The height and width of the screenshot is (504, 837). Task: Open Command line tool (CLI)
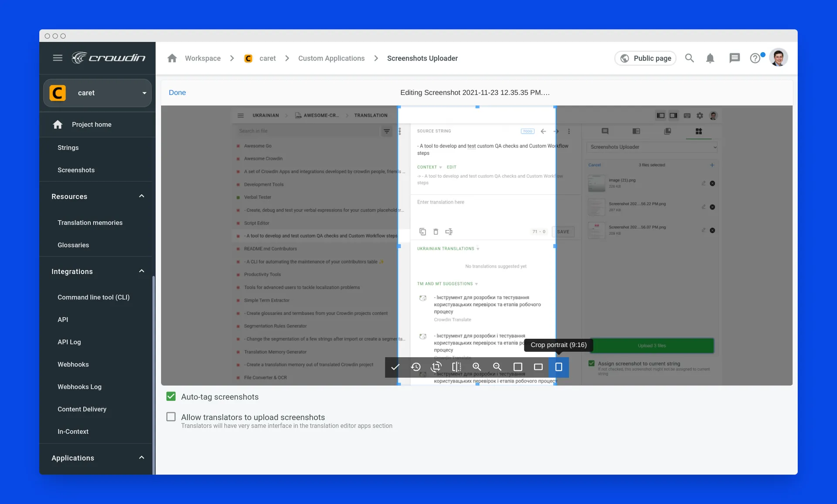pos(93,297)
